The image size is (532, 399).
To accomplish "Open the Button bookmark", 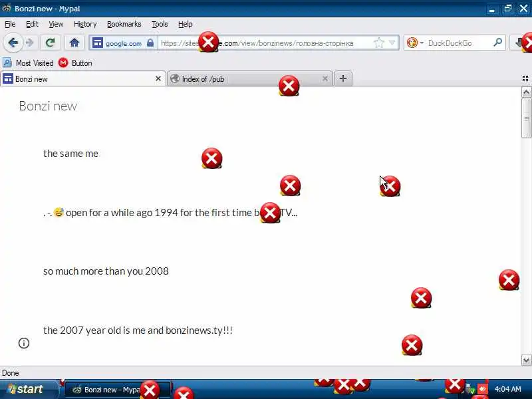I will coord(75,63).
